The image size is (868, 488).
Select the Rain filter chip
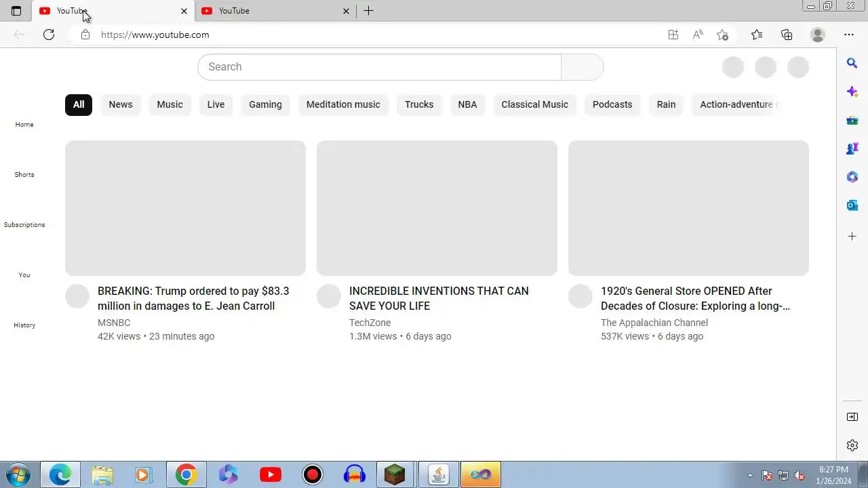(x=666, y=104)
